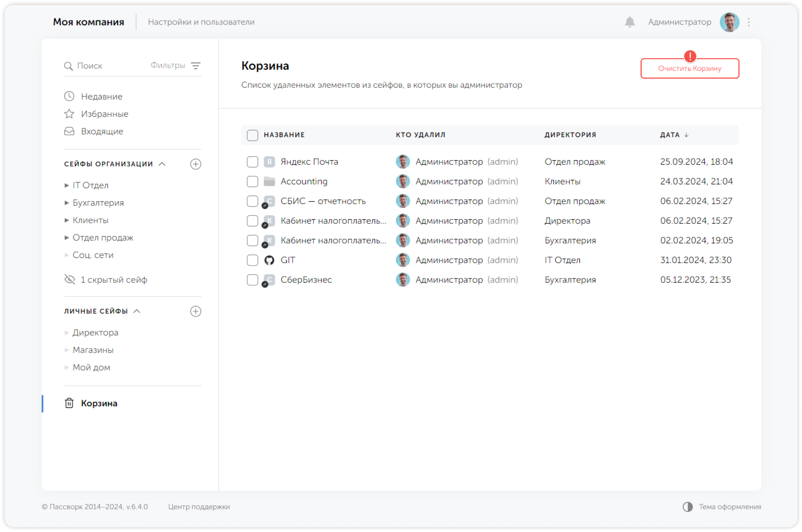
Task: Toggle the select-all checkbox in header
Action: pyautogui.click(x=252, y=135)
